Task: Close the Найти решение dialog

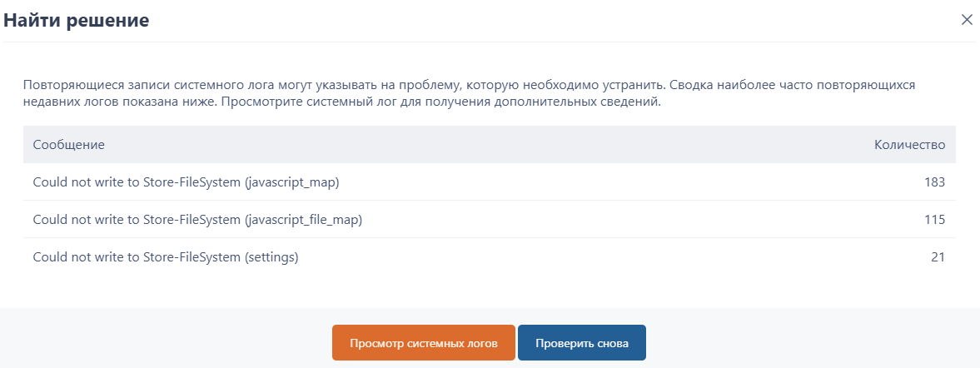Action: [x=967, y=20]
